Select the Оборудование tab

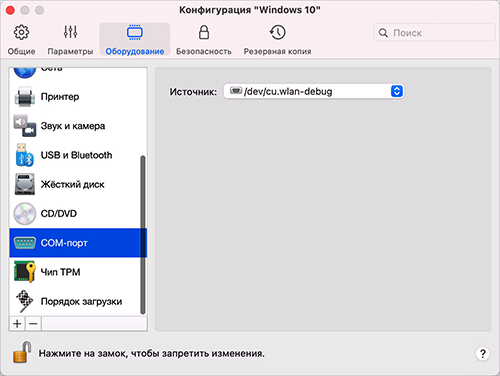pos(135,39)
